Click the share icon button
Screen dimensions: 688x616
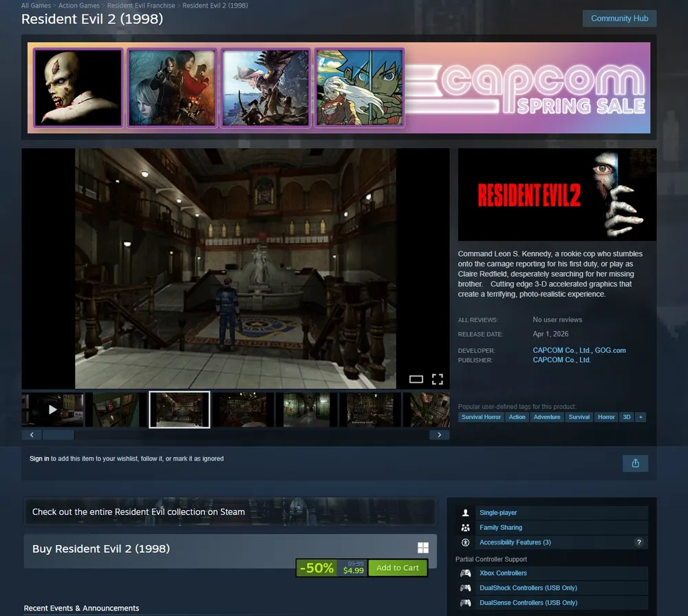pyautogui.click(x=635, y=463)
